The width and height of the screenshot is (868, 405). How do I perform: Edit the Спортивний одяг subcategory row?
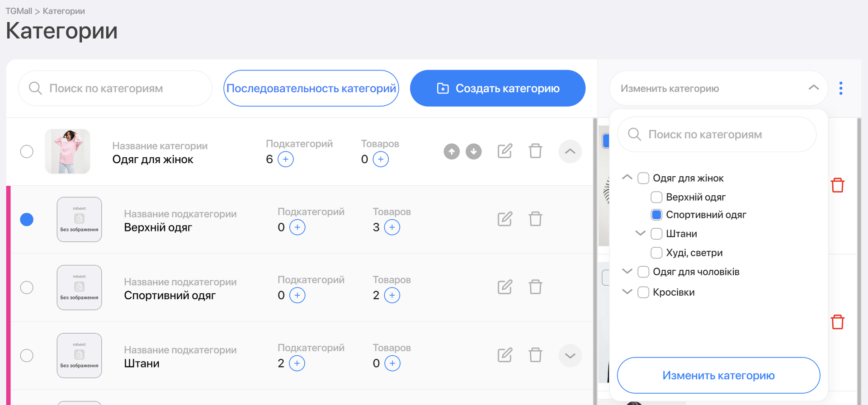505,287
